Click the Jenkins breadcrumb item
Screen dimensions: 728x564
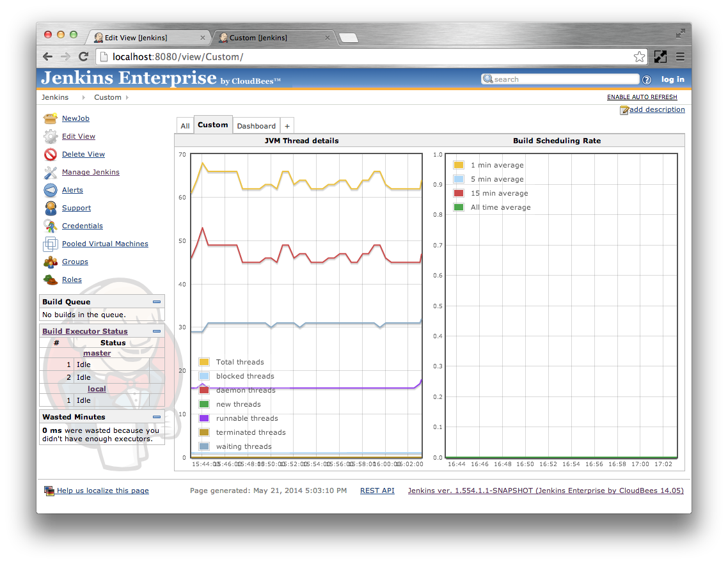click(55, 97)
